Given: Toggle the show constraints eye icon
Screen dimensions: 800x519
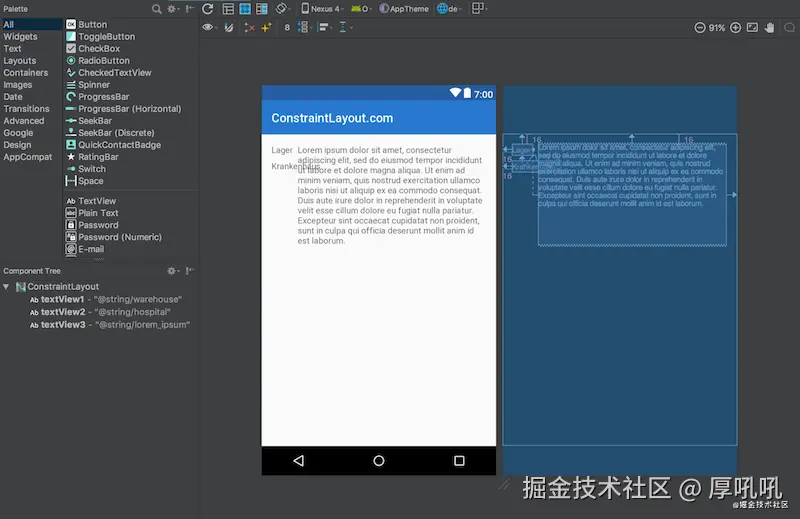Looking at the screenshot, I should (208, 28).
